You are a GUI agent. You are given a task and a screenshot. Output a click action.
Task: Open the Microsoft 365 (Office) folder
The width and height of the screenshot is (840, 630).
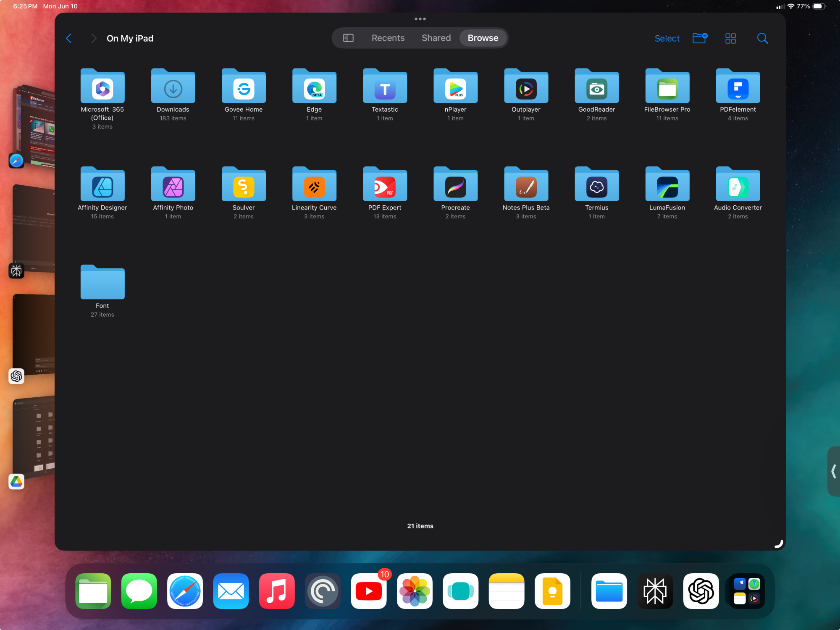pyautogui.click(x=102, y=86)
